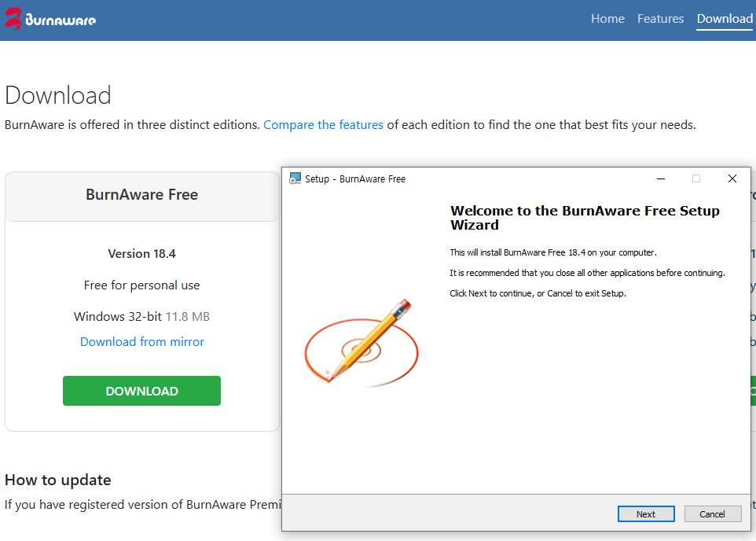The height and width of the screenshot is (541, 756).
Task: Open the Features page in navigation
Action: [x=660, y=19]
